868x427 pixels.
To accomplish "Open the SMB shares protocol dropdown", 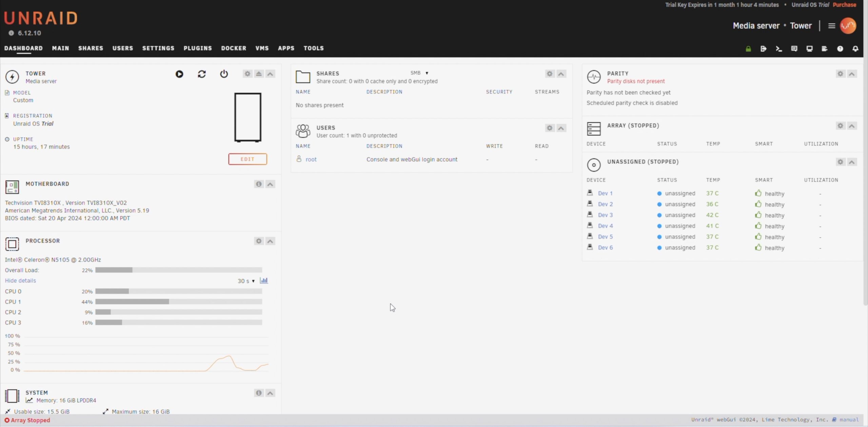I will (419, 73).
